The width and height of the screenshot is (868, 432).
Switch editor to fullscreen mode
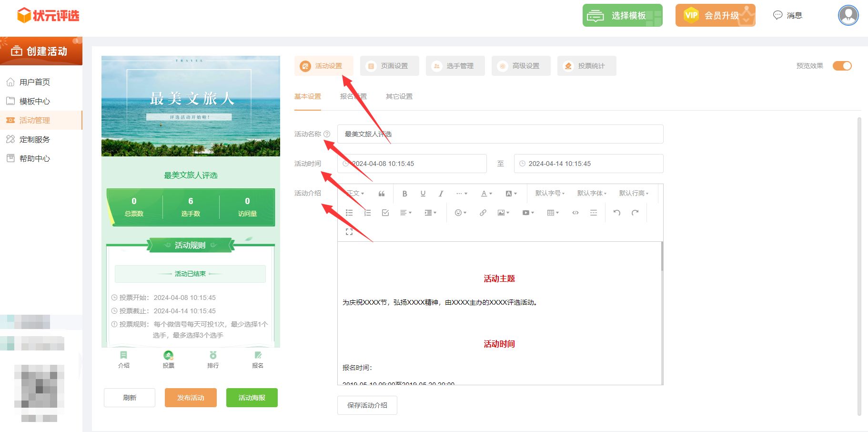[349, 232]
